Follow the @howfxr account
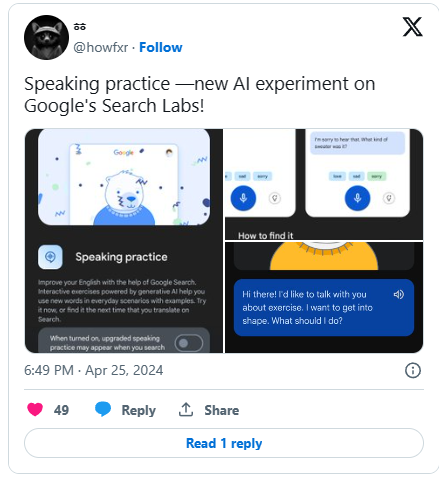This screenshot has height=478, width=448. (161, 47)
